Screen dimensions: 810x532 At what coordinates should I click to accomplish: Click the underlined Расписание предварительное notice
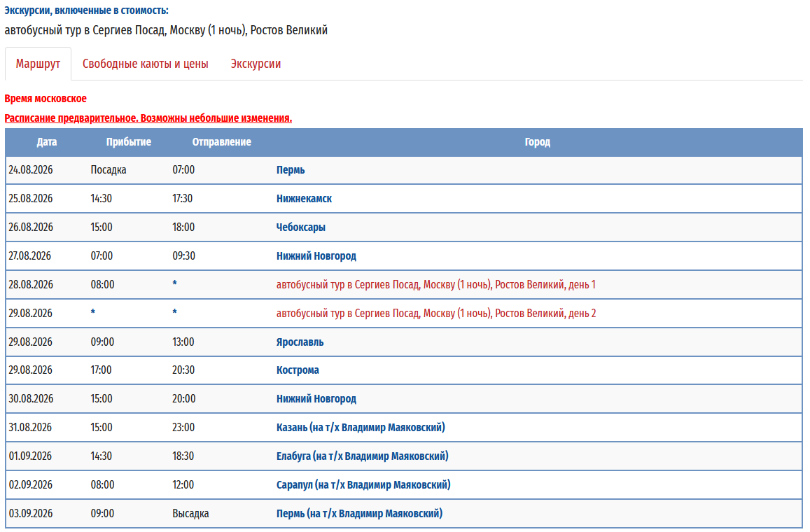point(148,118)
